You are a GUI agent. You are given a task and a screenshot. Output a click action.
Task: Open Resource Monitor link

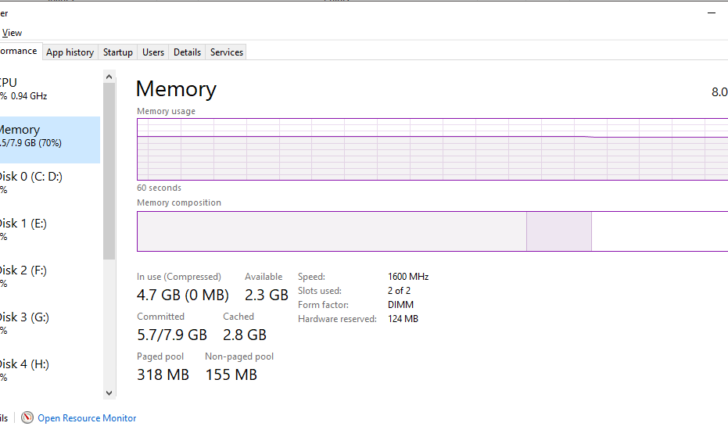pyautogui.click(x=87, y=418)
